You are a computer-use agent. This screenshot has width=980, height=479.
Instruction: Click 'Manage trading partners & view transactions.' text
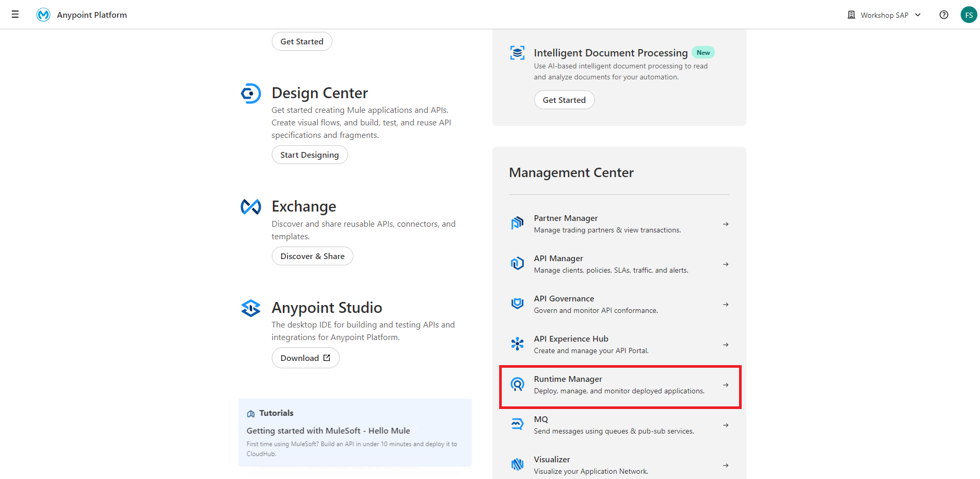pos(607,230)
